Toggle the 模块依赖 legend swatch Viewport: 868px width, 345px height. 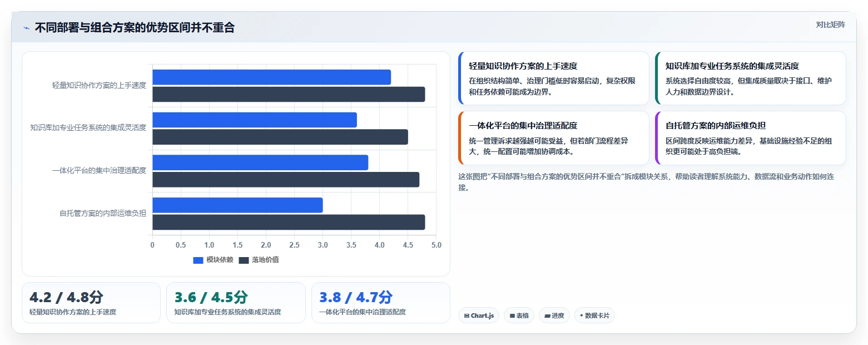199,260
